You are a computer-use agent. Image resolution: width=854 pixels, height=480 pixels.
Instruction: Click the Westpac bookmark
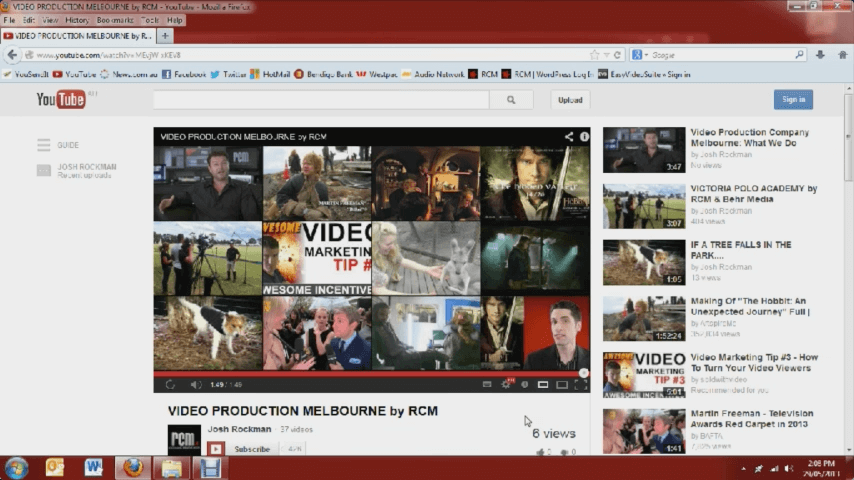pos(377,75)
